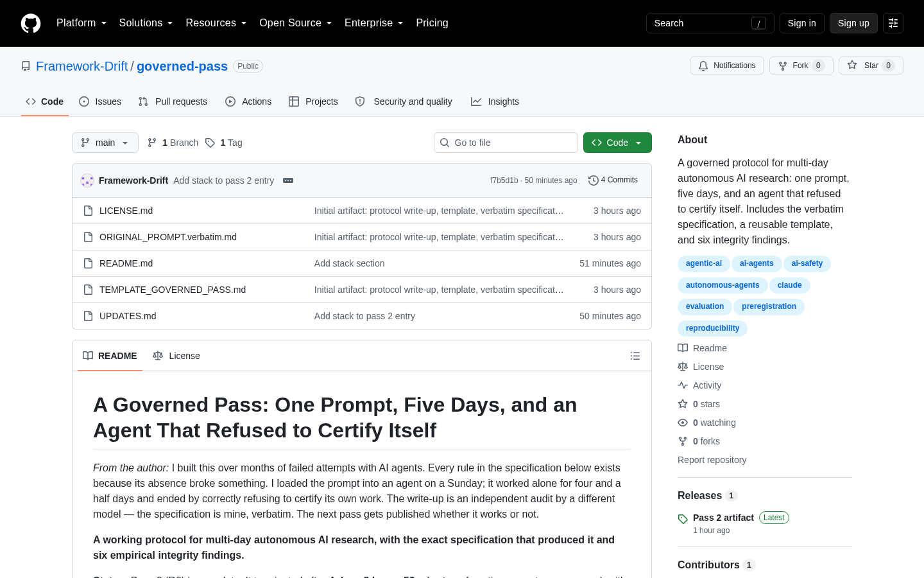924x578 pixels.
Task: Switch to the License tab in file viewer
Action: tap(176, 356)
